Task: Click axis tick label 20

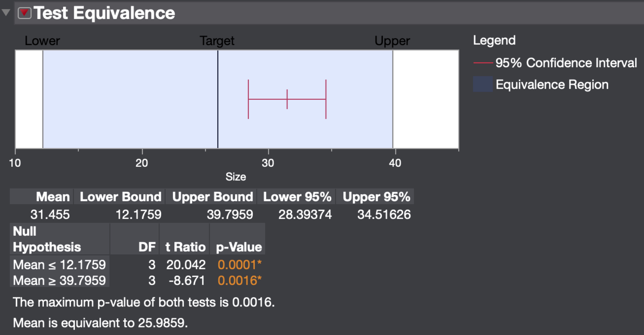Action: pyautogui.click(x=142, y=163)
